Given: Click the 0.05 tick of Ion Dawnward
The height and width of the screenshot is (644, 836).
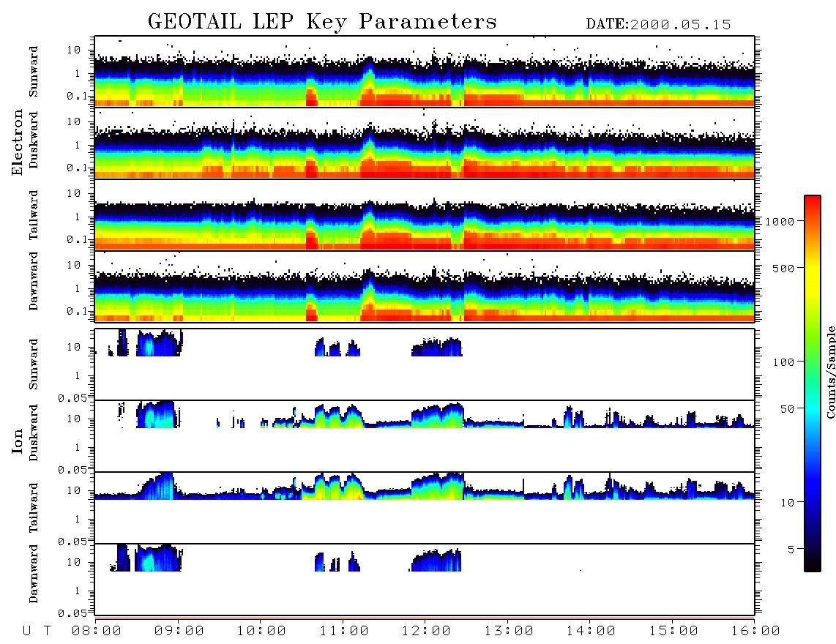Looking at the screenshot, I should (x=72, y=613).
